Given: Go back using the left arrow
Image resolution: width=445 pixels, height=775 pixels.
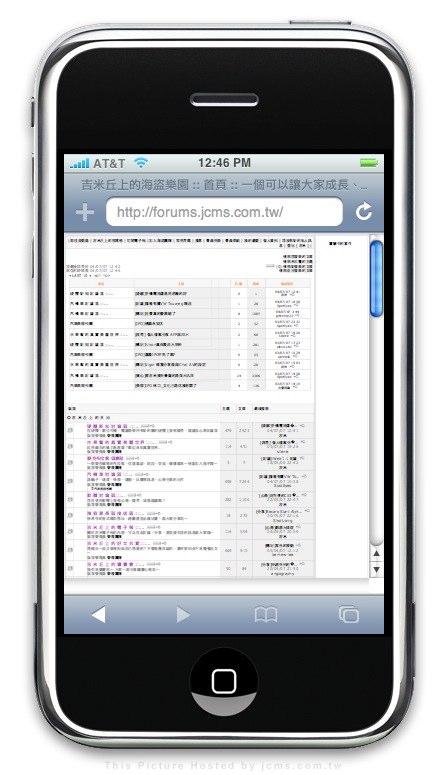Looking at the screenshot, I should tap(99, 615).
